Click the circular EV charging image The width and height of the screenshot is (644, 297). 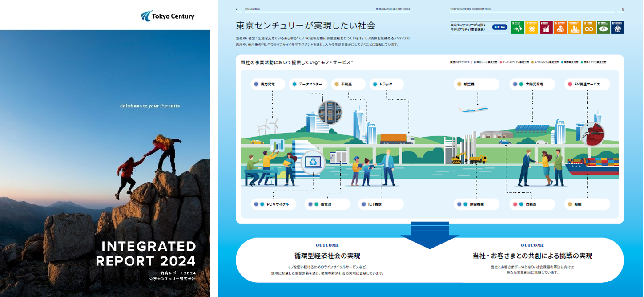point(592,134)
